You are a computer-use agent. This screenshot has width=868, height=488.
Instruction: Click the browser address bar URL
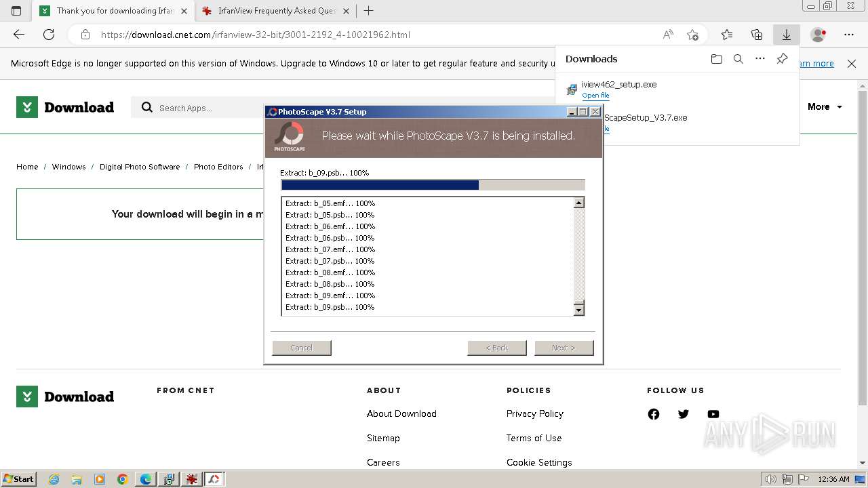(x=255, y=35)
